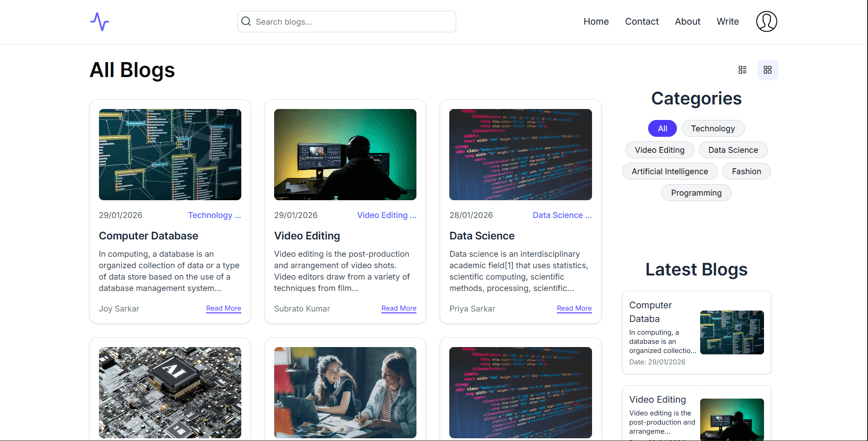
Task: Open the Contact page
Action: [642, 21]
